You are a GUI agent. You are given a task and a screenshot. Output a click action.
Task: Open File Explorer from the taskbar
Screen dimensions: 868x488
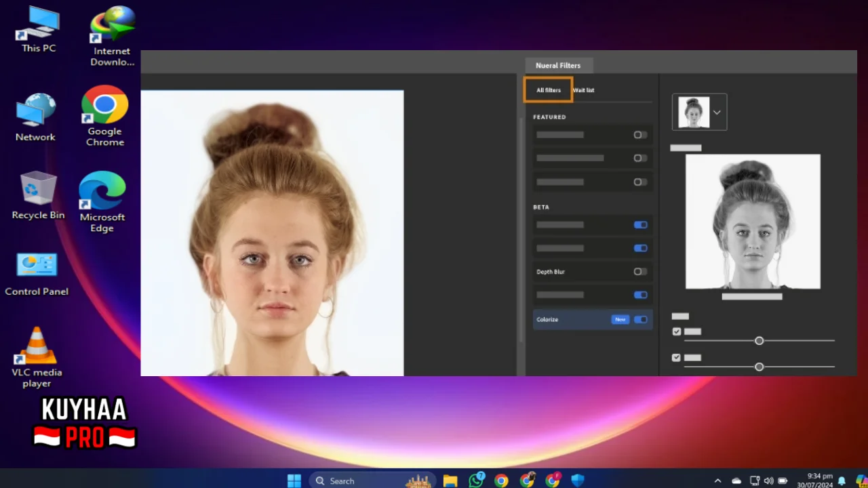point(450,481)
